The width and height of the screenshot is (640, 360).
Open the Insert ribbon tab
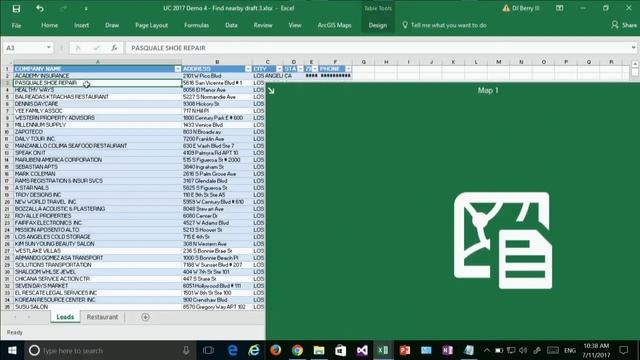click(x=81, y=25)
